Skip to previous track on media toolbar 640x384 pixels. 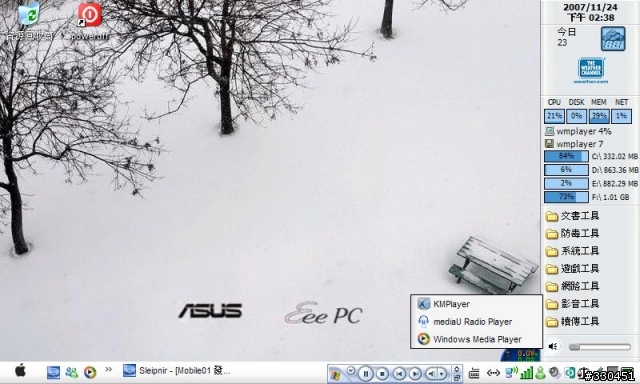click(399, 373)
